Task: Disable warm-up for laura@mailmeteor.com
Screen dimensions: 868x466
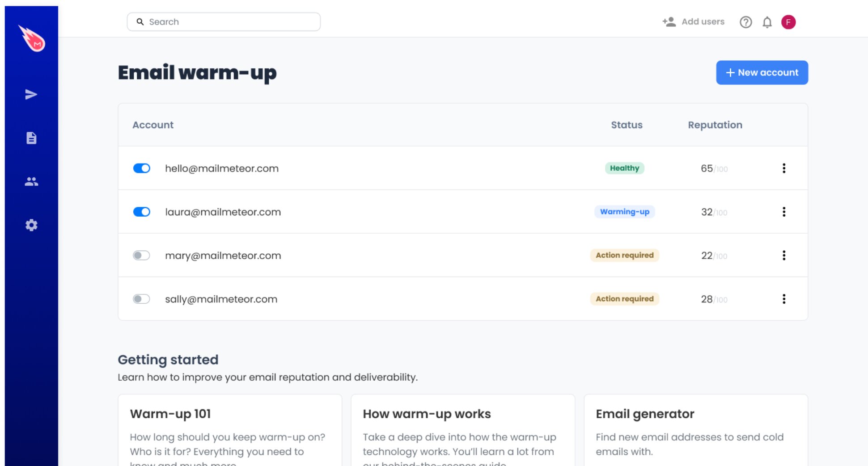Action: pyautogui.click(x=142, y=212)
